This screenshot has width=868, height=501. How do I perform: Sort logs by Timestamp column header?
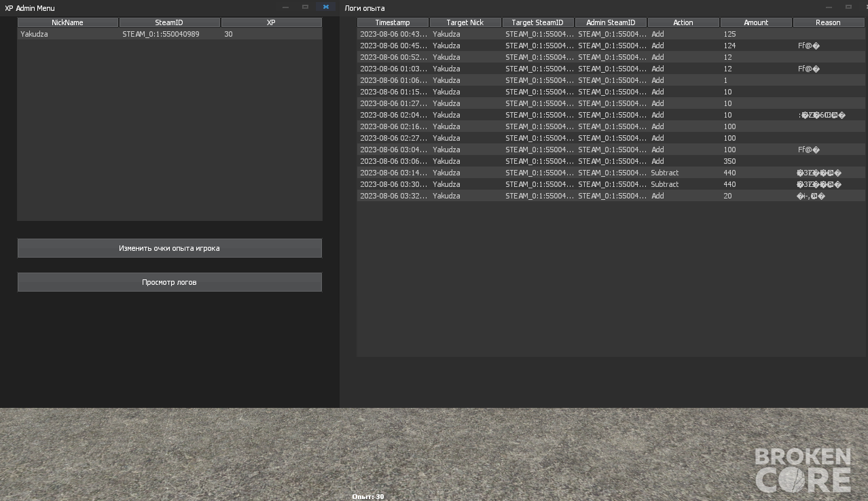(393, 22)
